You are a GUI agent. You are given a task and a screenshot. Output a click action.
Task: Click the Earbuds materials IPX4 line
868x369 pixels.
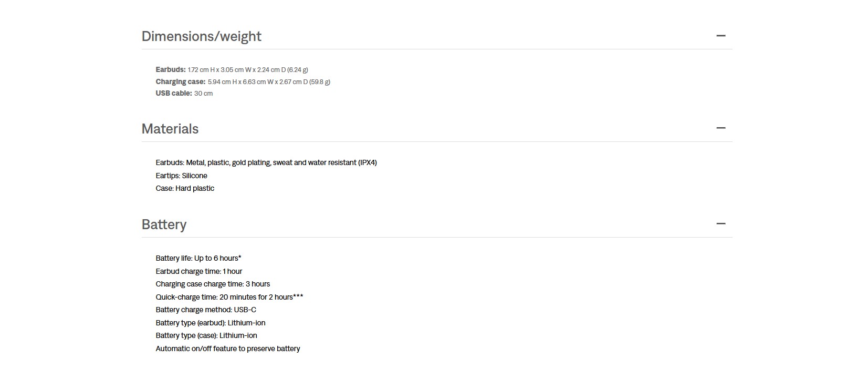(266, 162)
